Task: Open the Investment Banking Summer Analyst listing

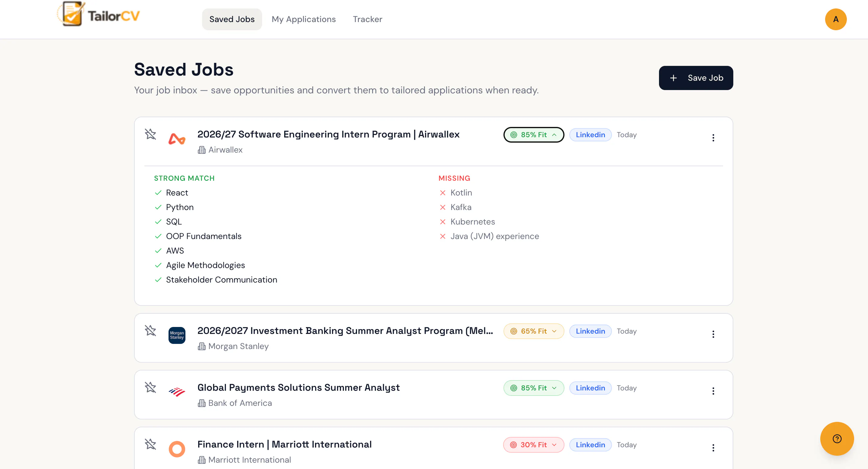Action: [345, 331]
